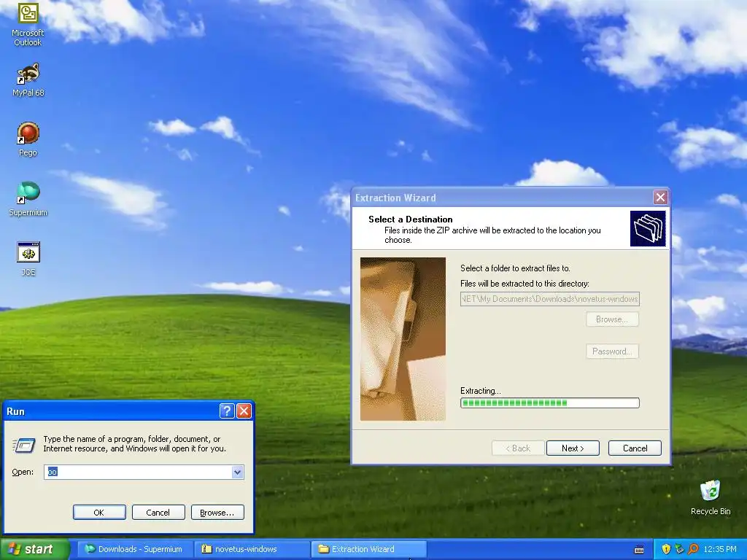This screenshot has width=747, height=560.
Task: Click the zip folder icon in Extraction Wizard header
Action: point(648,228)
